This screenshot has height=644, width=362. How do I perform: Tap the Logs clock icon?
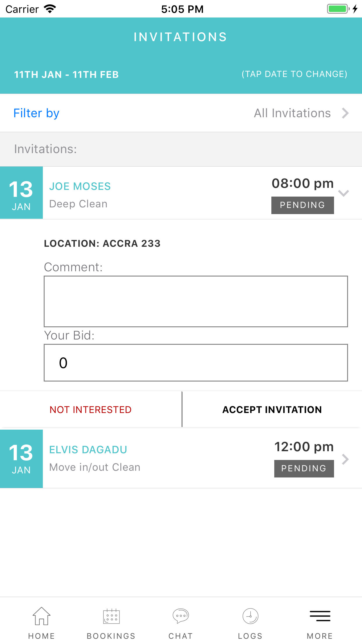pyautogui.click(x=250, y=616)
